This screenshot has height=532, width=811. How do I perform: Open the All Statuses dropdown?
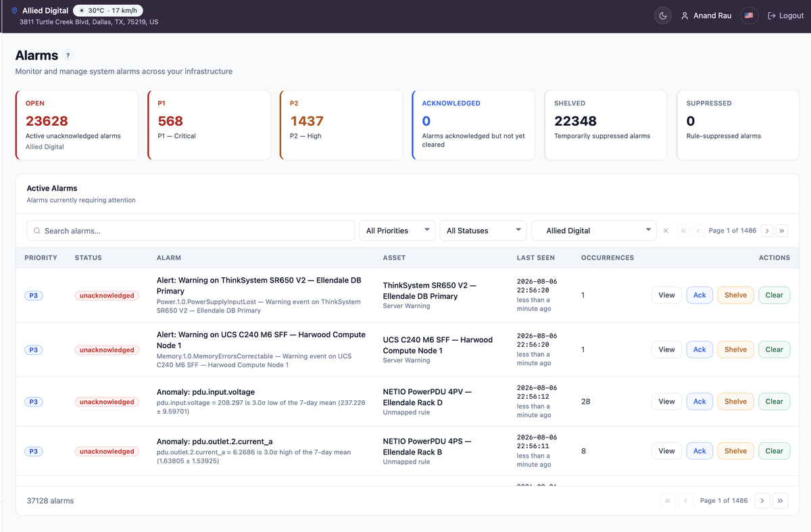[x=483, y=231]
